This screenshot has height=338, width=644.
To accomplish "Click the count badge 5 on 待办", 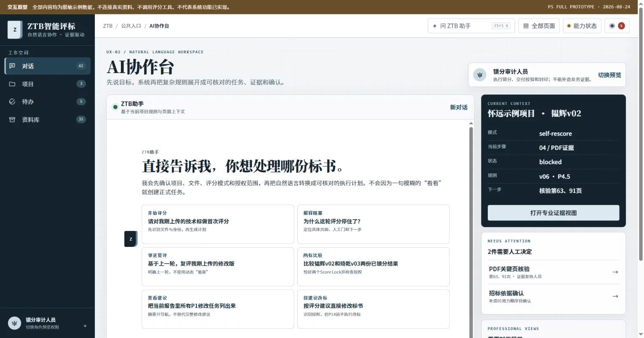I will (81, 102).
